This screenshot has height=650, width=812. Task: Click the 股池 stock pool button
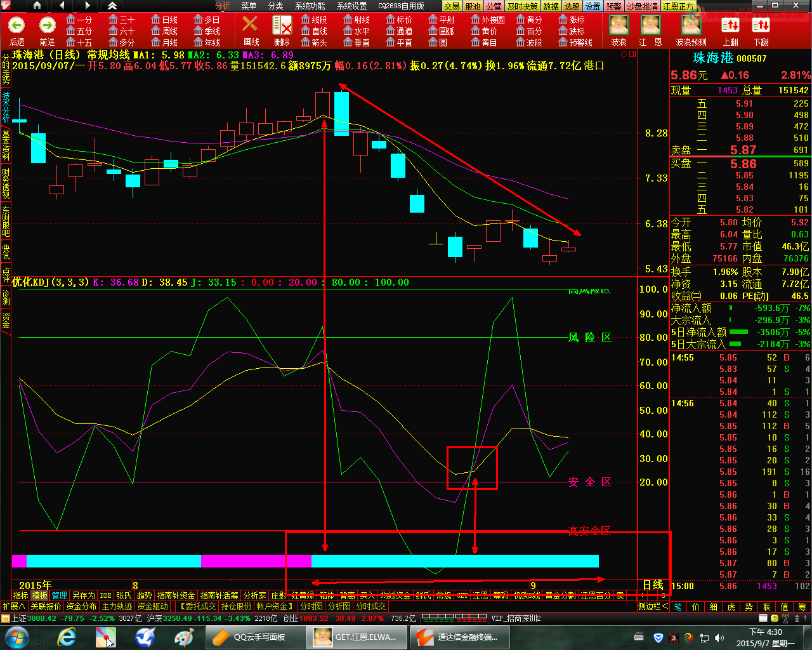point(473,6)
